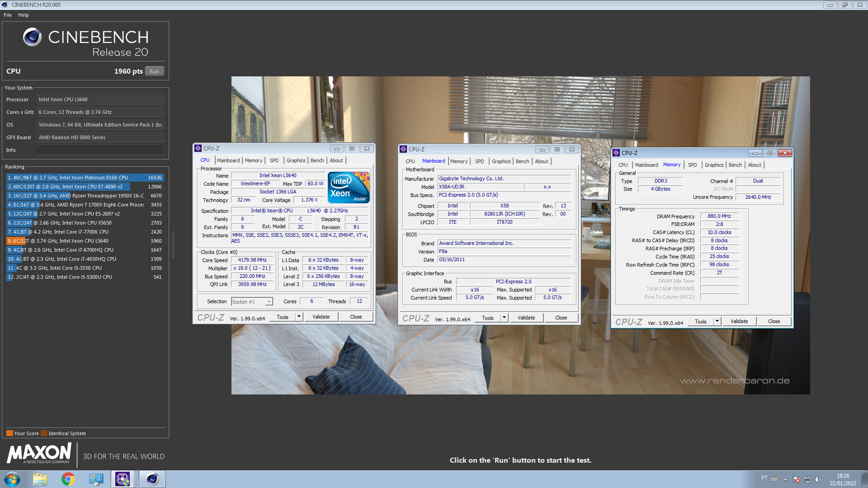The image size is (868, 488).
Task: Click the Intel Xeon inside logo in CPU-Z
Action: point(349,187)
